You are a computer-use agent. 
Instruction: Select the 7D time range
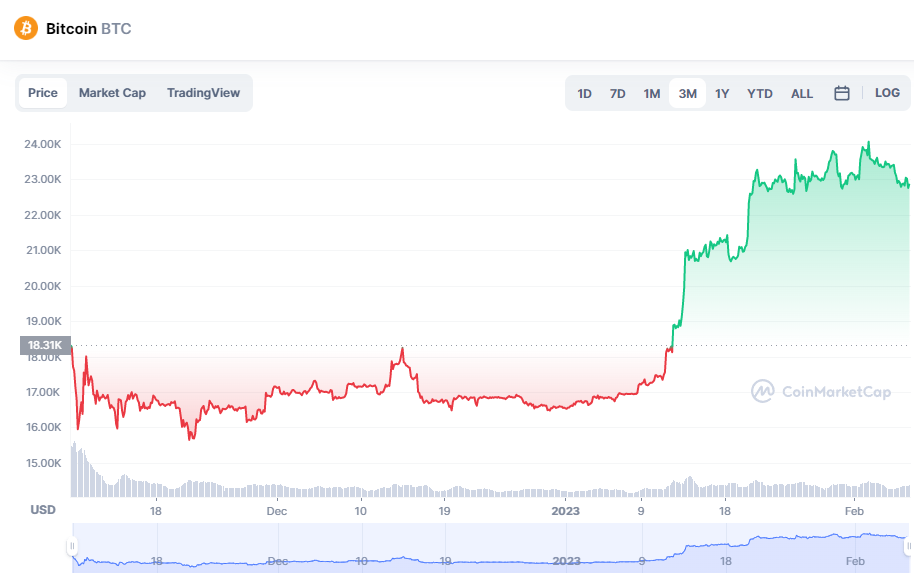(x=617, y=93)
